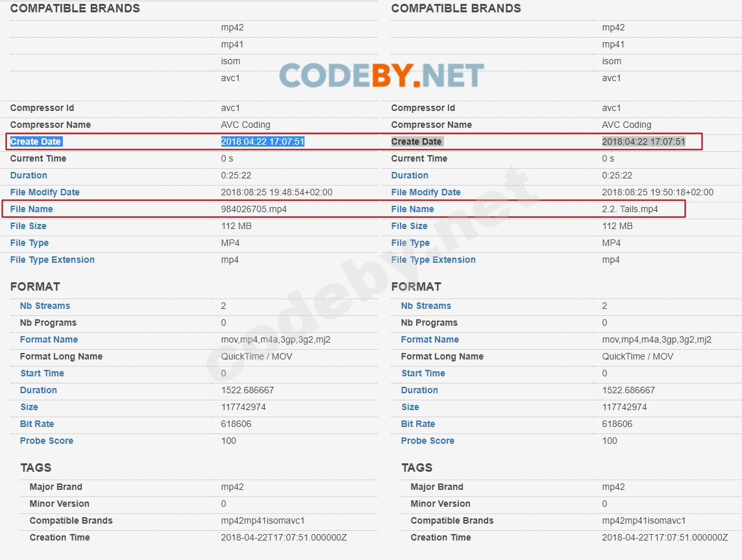742x560 pixels.
Task: Click right File Type Extension link
Action: tap(433, 260)
